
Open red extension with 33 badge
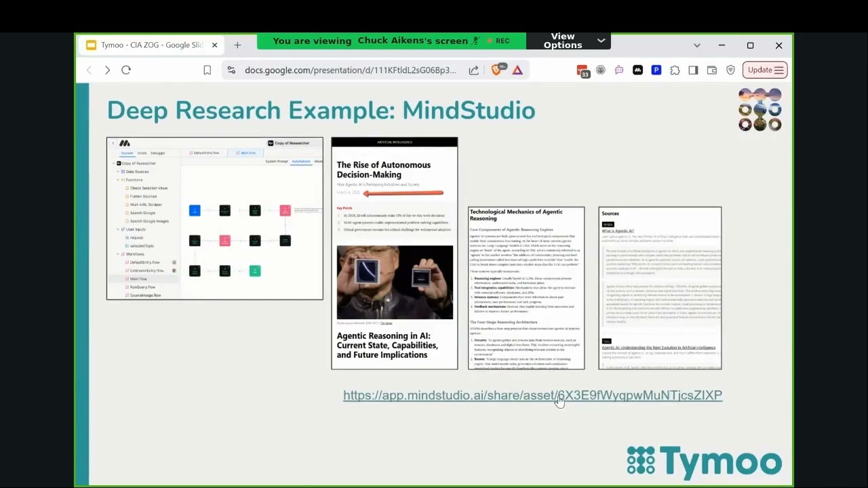coord(583,70)
